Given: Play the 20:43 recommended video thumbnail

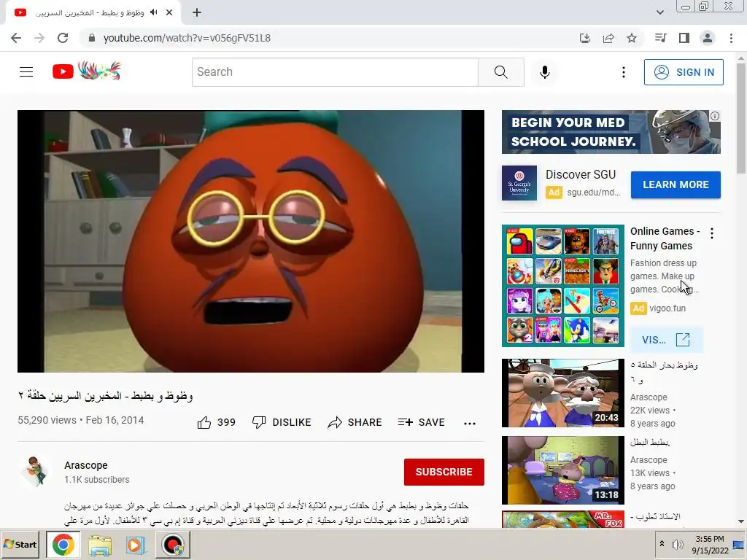Looking at the screenshot, I should 562,393.
